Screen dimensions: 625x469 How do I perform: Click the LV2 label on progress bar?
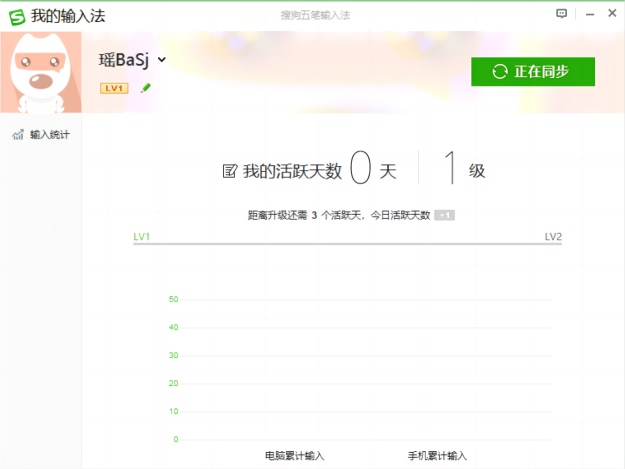pos(553,237)
